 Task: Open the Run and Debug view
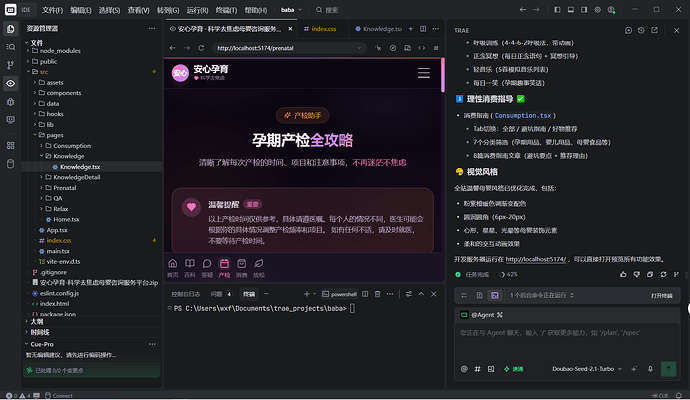(x=11, y=102)
